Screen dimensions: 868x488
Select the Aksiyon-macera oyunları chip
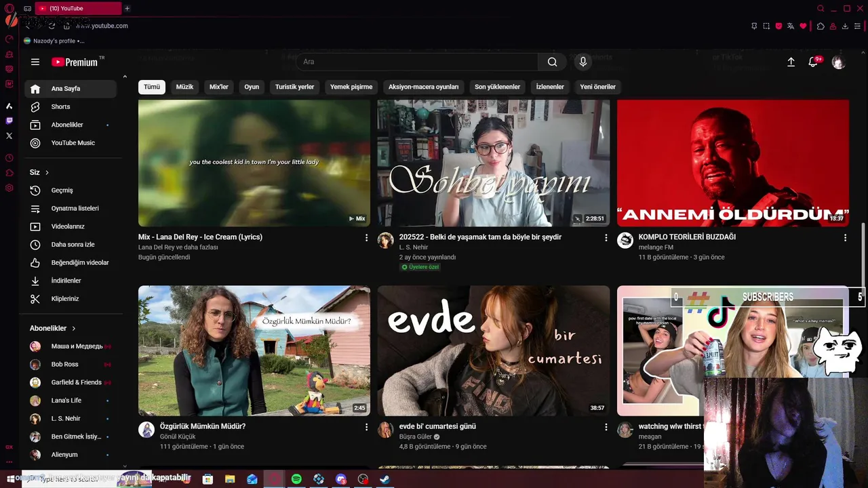(424, 87)
